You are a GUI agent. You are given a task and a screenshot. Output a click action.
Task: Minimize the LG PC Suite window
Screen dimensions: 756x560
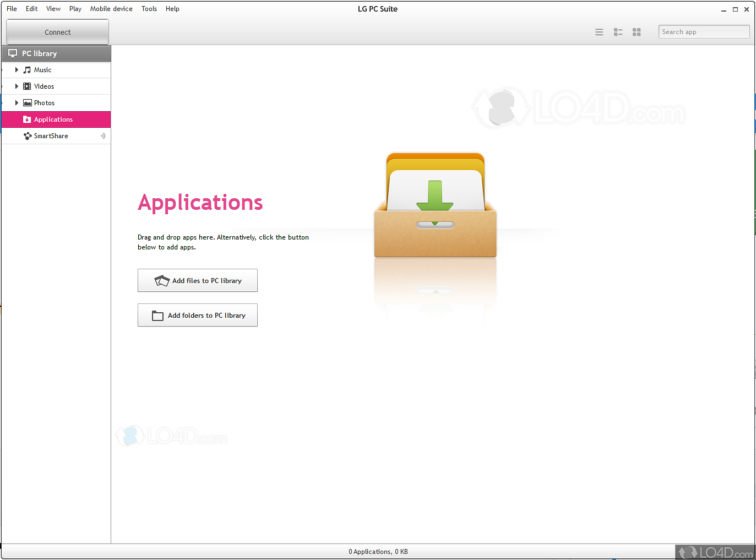[x=724, y=9]
